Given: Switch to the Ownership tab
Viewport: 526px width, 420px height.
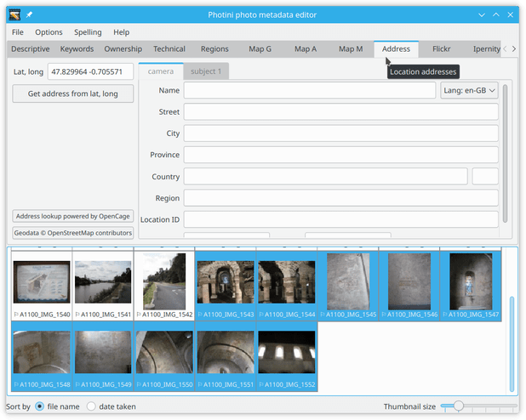Looking at the screenshot, I should (123, 49).
